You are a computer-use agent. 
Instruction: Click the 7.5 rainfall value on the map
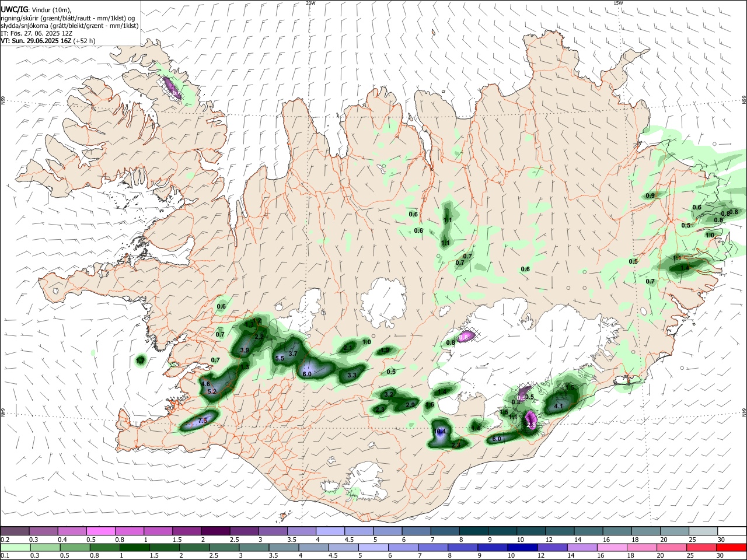point(203,421)
